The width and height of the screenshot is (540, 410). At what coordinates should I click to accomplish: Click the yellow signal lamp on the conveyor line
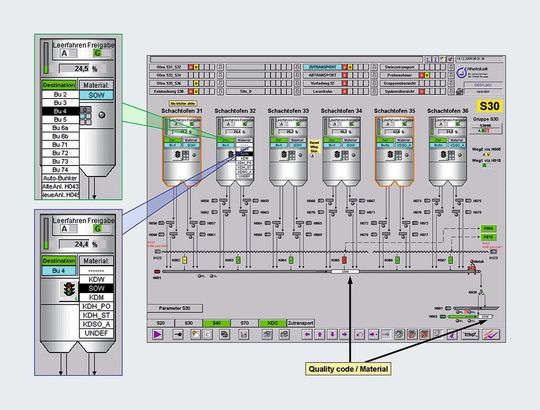tap(185, 260)
